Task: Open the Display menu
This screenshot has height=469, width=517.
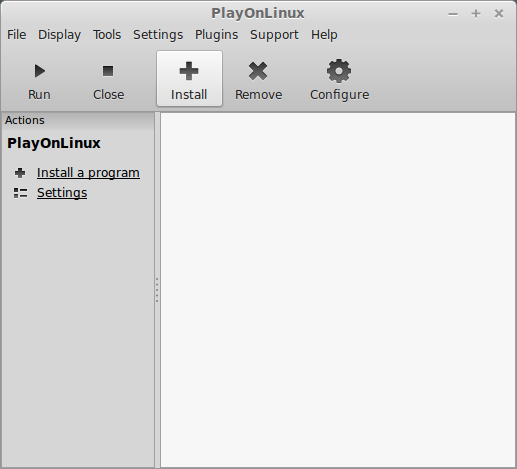Action: 59,35
